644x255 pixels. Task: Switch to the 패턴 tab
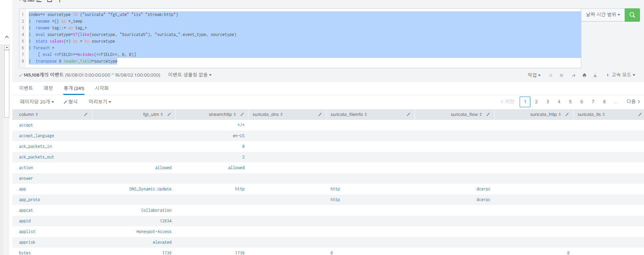point(48,88)
